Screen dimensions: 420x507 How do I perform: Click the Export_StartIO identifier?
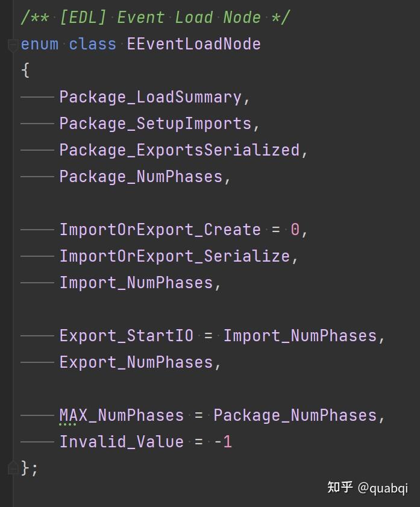[126, 336]
